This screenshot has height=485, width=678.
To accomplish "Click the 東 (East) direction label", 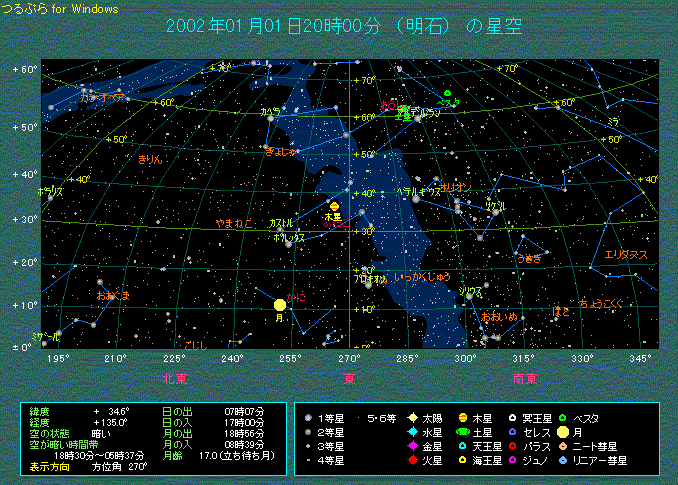I will tap(349, 378).
